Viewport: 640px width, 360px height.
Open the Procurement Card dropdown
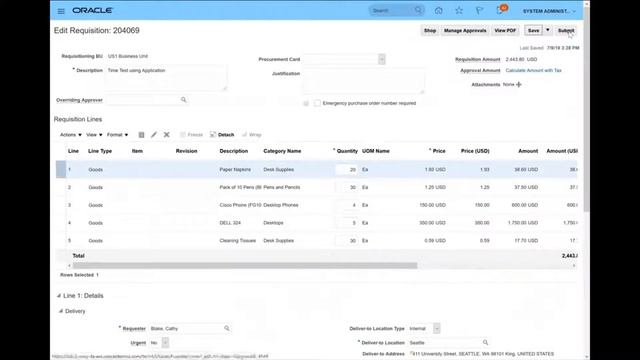(x=382, y=59)
